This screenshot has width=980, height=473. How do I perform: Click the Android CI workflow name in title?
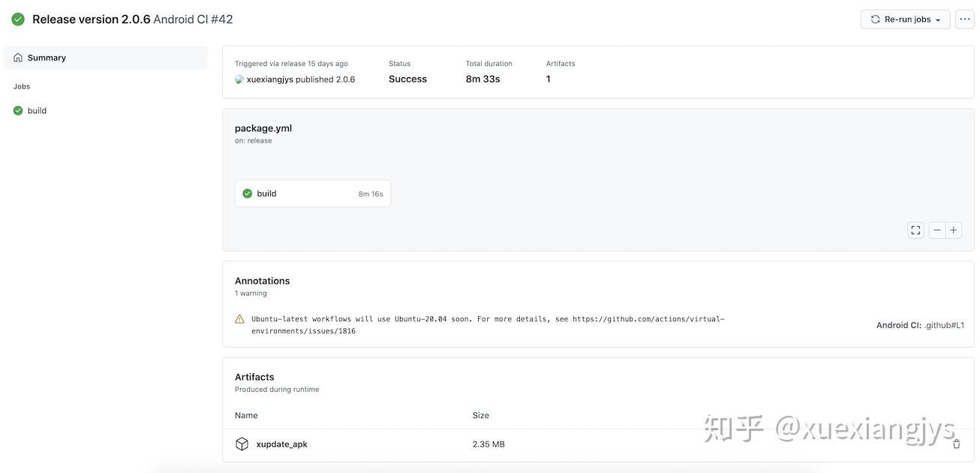[x=180, y=20]
